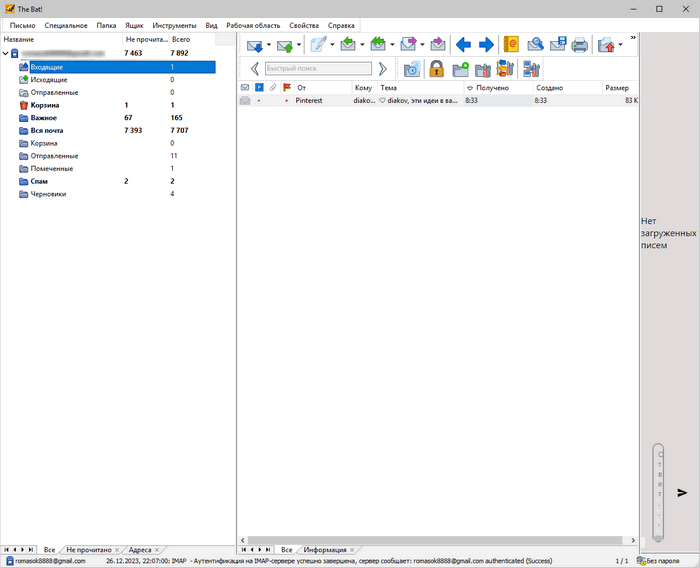Click the quick search previous chevron
The height and width of the screenshot is (568, 700).
[x=255, y=69]
